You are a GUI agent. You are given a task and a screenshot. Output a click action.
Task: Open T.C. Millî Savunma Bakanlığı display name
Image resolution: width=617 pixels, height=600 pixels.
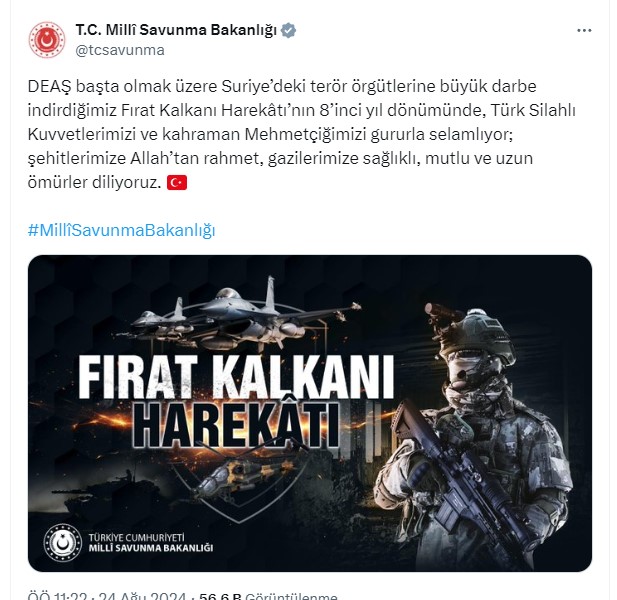pyautogui.click(x=176, y=30)
